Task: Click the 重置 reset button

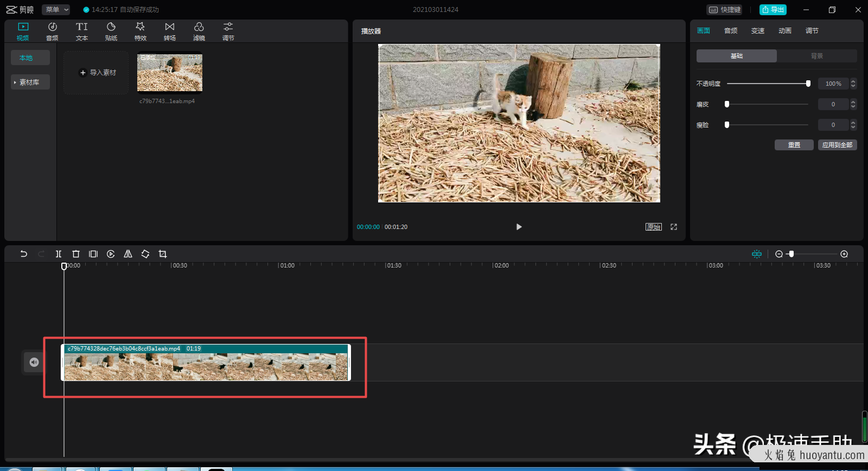Action: click(x=794, y=145)
